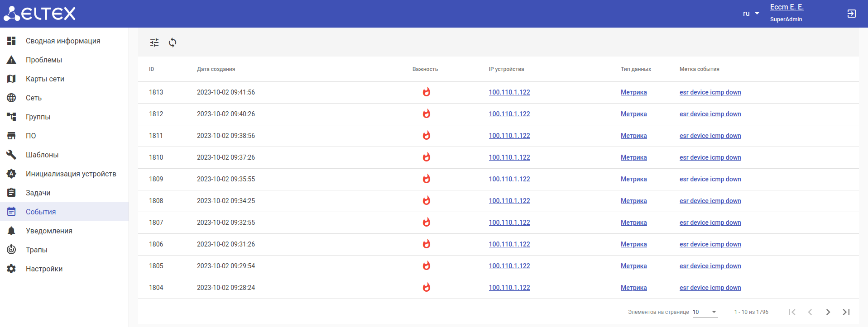Expand the items per page selector
Image resolution: width=868 pixels, height=327 pixels.
[x=705, y=312]
